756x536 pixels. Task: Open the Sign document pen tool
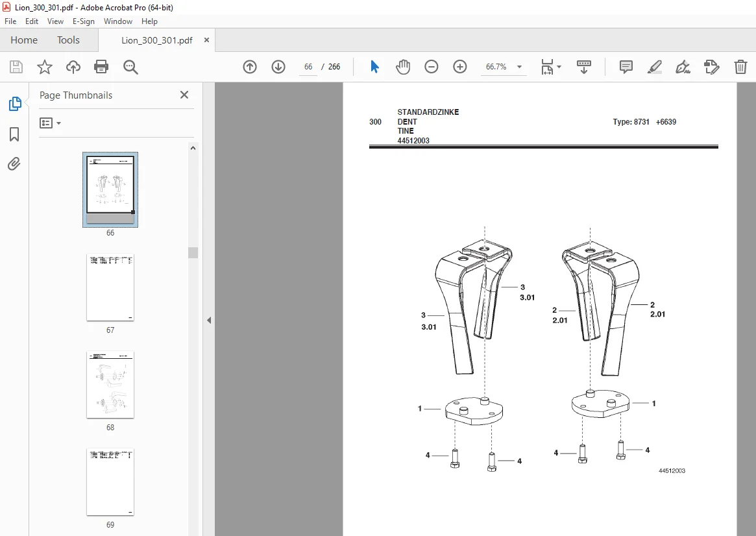(683, 67)
